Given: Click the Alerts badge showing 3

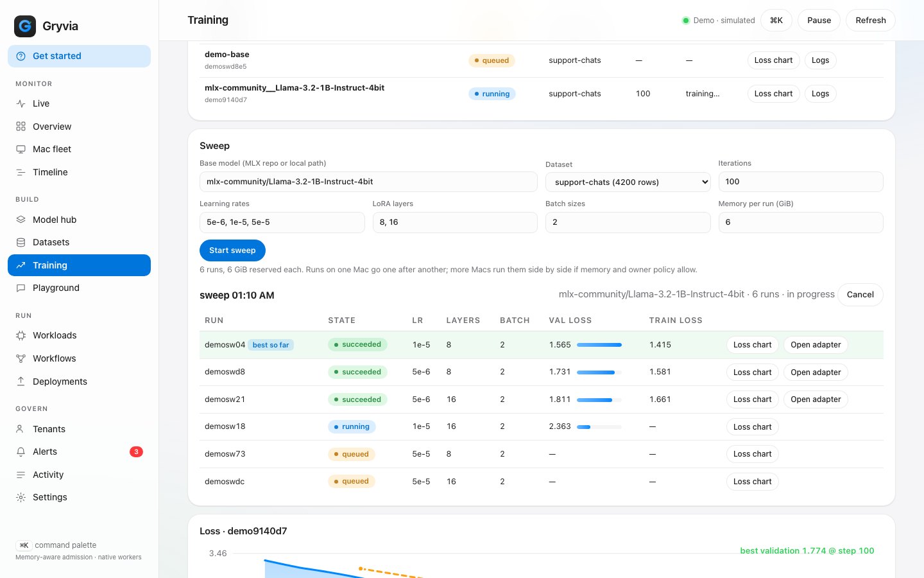Looking at the screenshot, I should coord(136,451).
